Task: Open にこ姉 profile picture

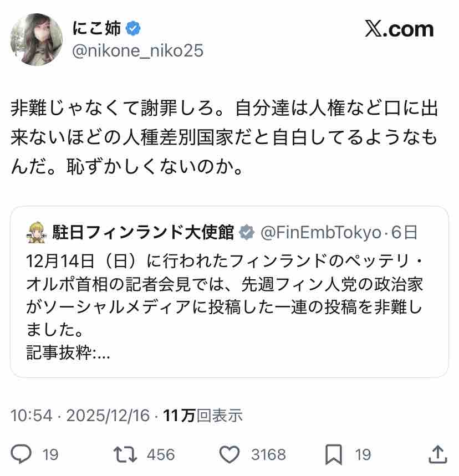Action: (x=37, y=39)
